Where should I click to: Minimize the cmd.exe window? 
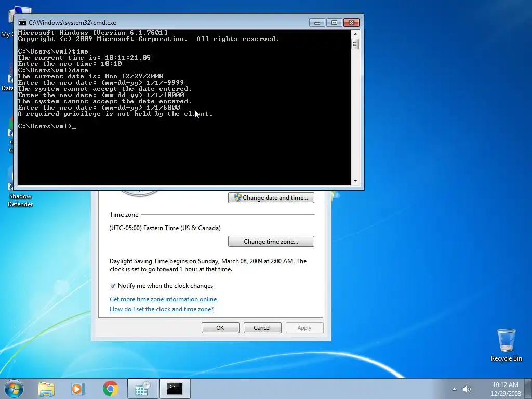[317, 23]
